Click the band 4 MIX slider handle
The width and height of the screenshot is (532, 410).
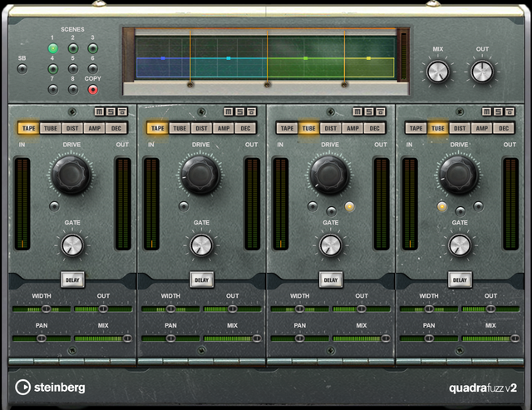point(515,338)
